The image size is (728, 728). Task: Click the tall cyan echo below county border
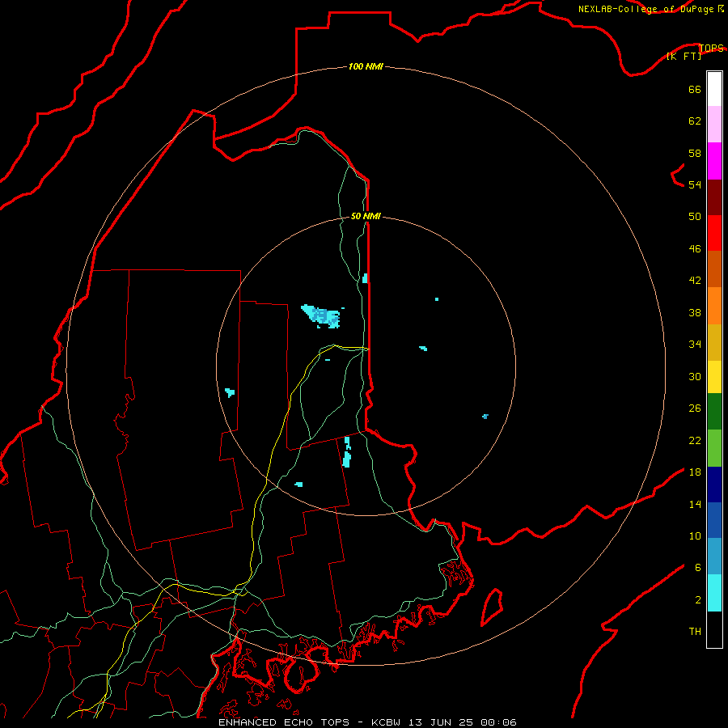tap(347, 451)
